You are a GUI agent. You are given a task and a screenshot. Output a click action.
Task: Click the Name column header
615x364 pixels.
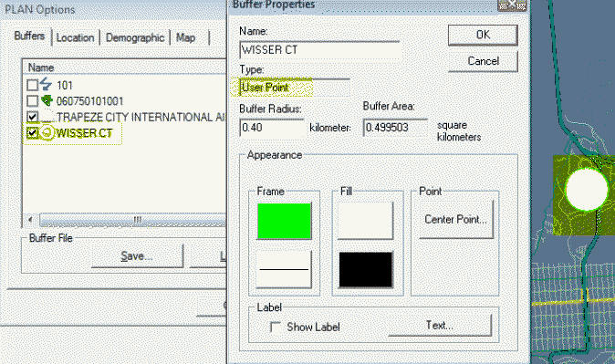click(x=125, y=68)
